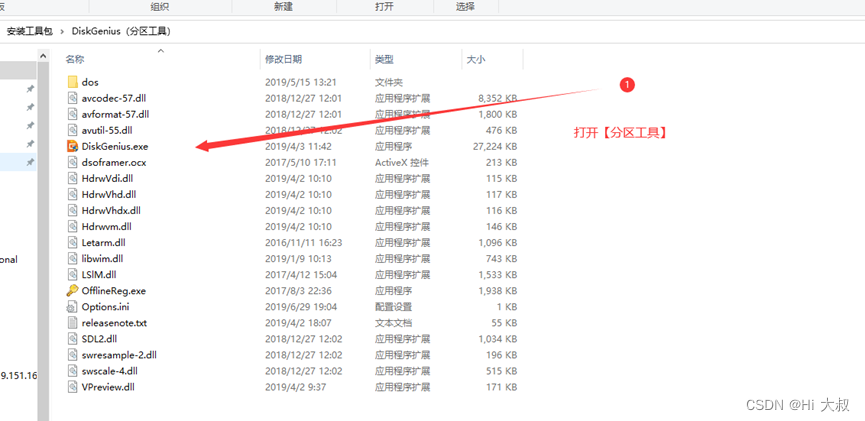Click the 2019/6/29 19:04 date cell

[x=301, y=306]
